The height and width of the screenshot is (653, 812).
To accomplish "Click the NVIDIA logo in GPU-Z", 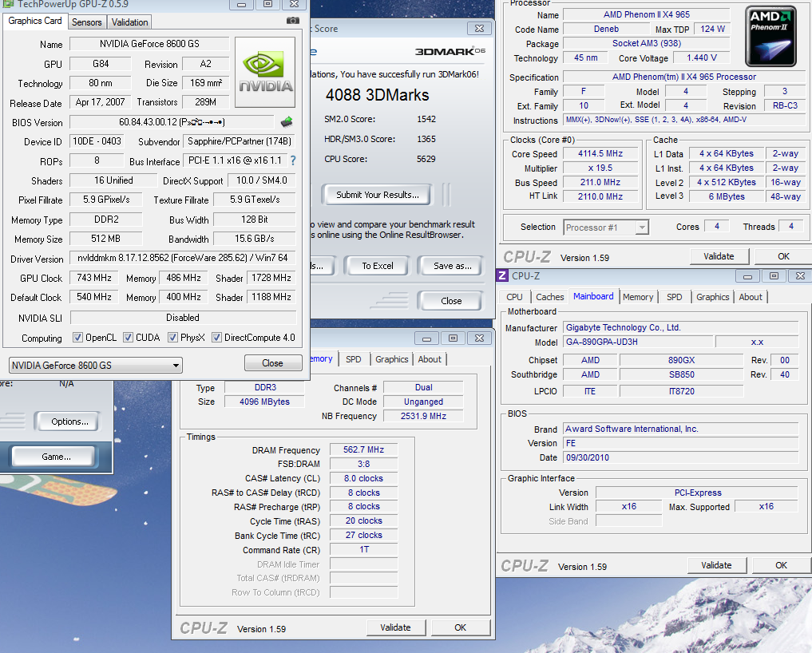I will [265, 73].
